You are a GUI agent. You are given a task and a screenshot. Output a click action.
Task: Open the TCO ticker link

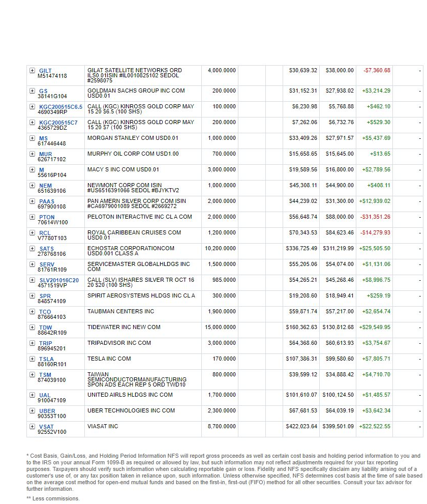(45, 311)
